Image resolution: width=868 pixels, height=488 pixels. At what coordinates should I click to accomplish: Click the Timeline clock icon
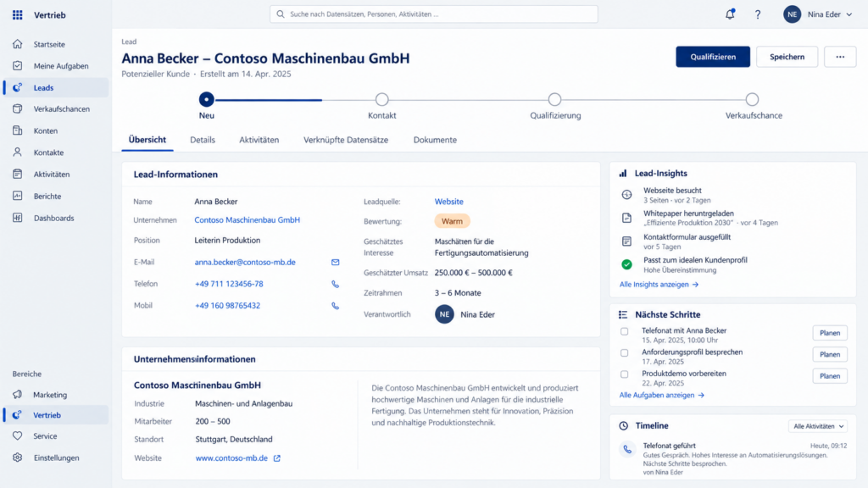point(624,426)
